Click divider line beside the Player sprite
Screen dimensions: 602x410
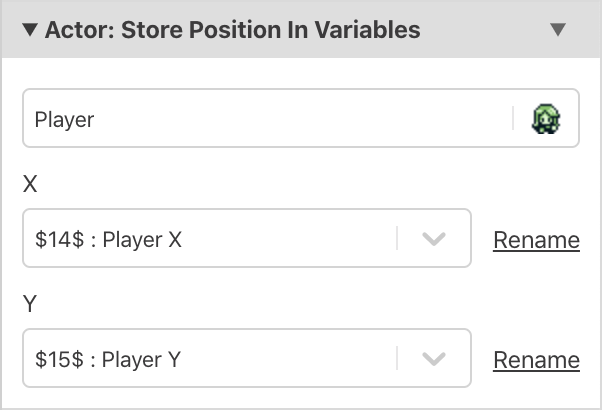click(x=514, y=120)
